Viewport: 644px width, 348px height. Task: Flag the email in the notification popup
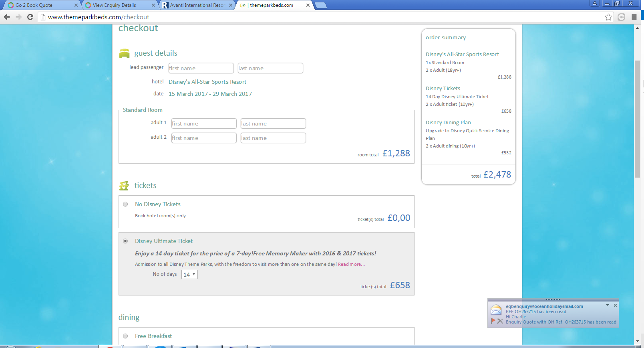point(493,321)
